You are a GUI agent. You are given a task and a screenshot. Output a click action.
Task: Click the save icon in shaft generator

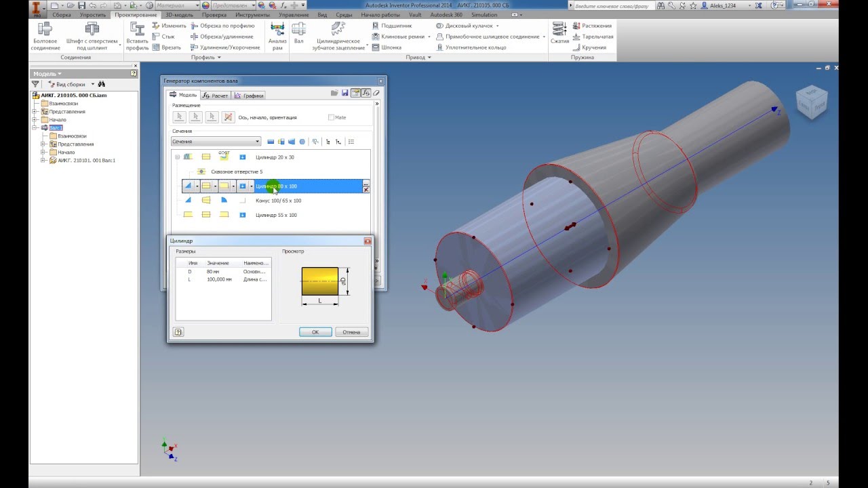click(344, 93)
